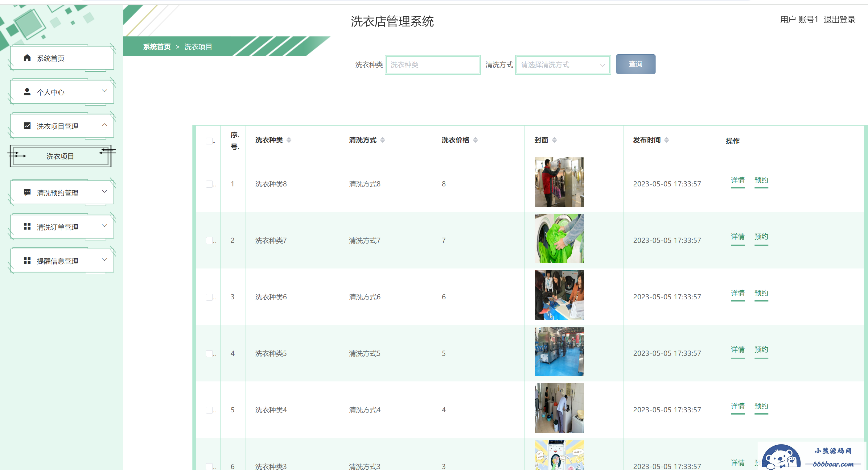This screenshot has height=470, width=868.
Task: Click 预约 for 洗衣种类5
Action: pyautogui.click(x=761, y=350)
